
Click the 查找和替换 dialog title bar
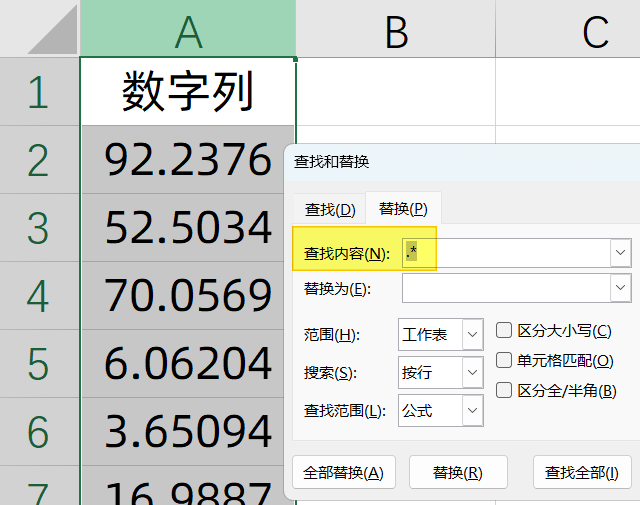(462, 162)
